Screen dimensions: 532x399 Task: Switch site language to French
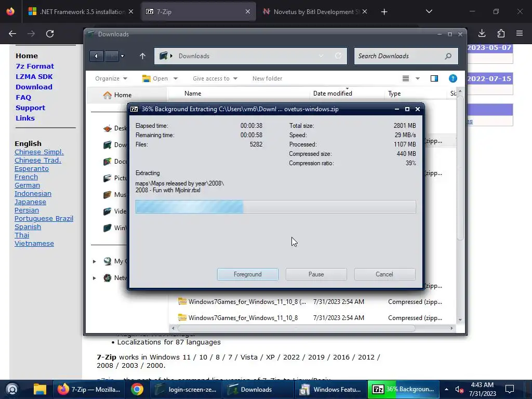click(x=26, y=177)
